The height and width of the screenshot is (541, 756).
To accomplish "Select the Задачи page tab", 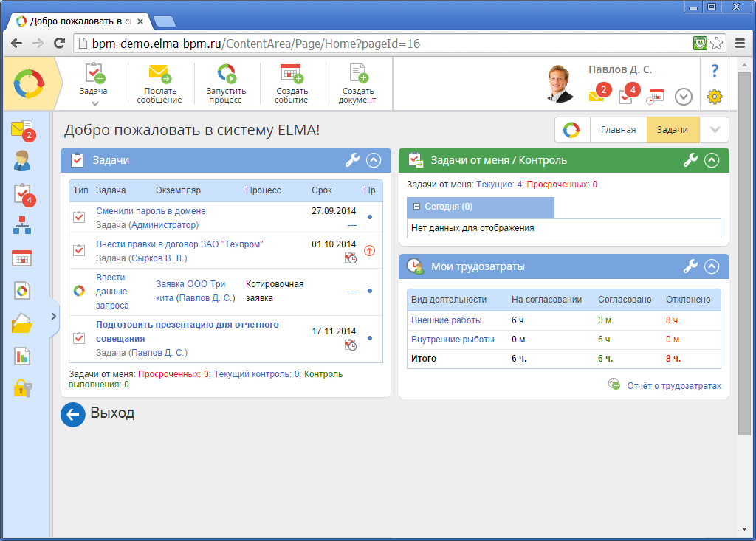I will click(x=672, y=130).
